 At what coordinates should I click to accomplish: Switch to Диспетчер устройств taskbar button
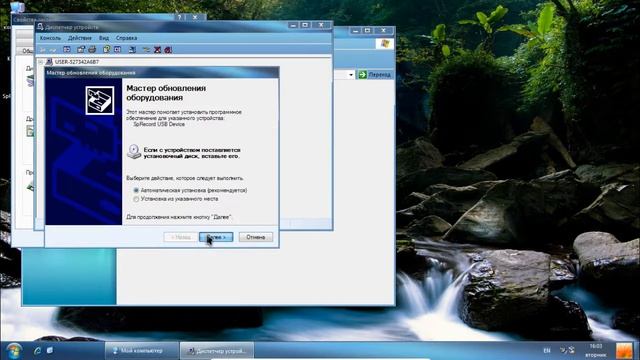217,351
